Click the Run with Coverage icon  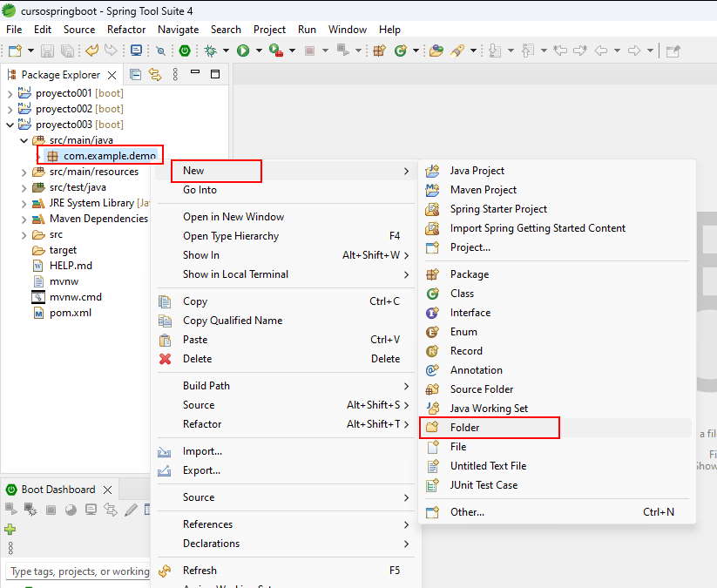tap(275, 51)
